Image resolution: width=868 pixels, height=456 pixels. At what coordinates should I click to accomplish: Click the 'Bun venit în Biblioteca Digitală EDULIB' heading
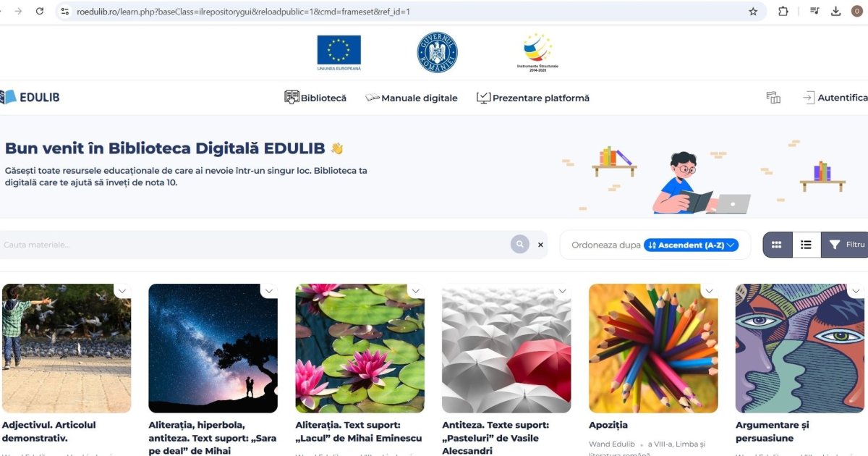point(165,148)
